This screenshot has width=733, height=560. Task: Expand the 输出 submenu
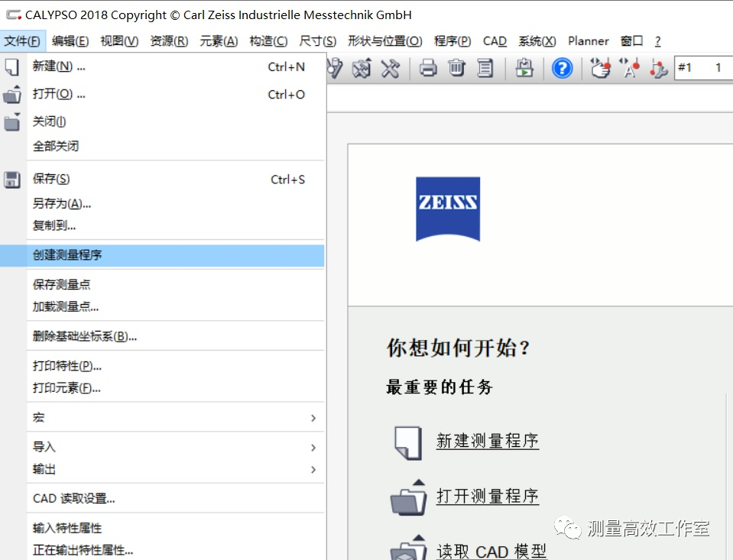pos(162,469)
